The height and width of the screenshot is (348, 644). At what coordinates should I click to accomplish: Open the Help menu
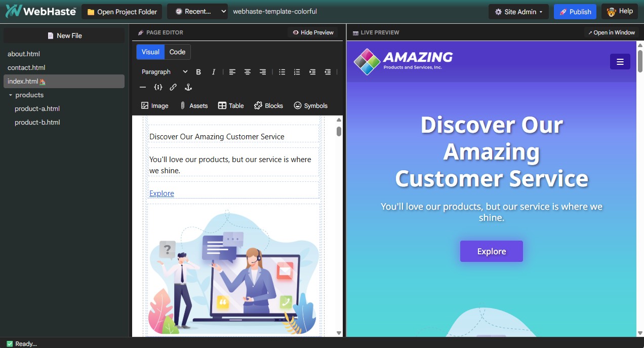(620, 11)
